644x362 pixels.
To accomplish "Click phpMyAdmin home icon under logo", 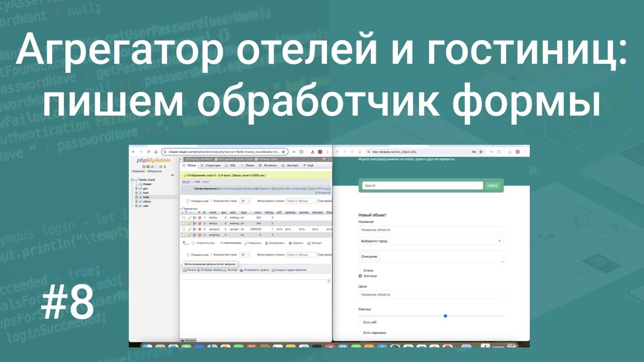I will (144, 166).
